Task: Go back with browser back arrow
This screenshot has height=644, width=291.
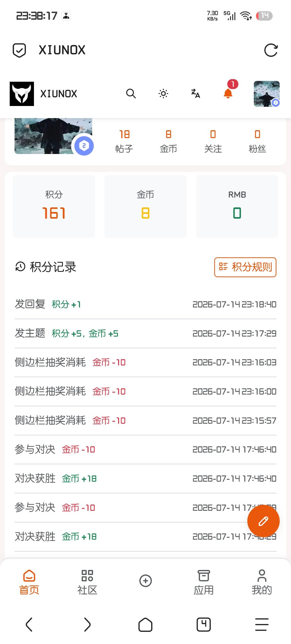Action: coord(29,625)
